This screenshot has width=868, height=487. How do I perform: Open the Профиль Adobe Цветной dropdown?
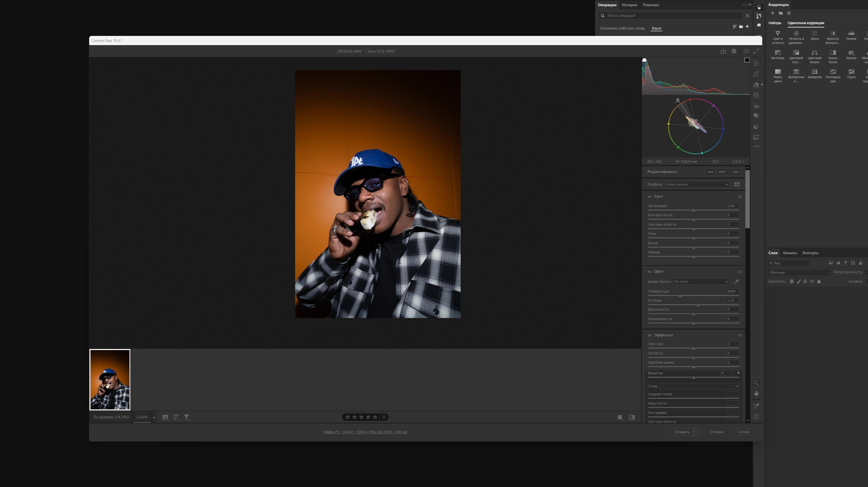point(696,184)
